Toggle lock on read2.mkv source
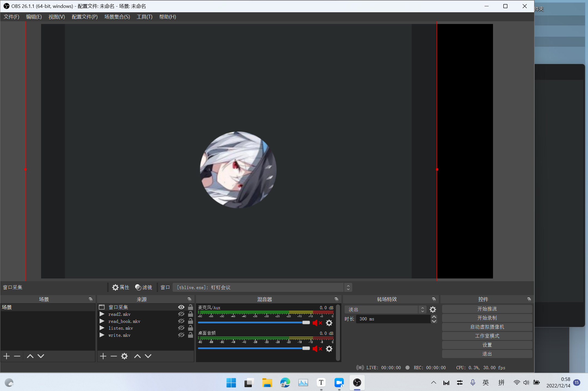This screenshot has height=391, width=588. [x=191, y=314]
